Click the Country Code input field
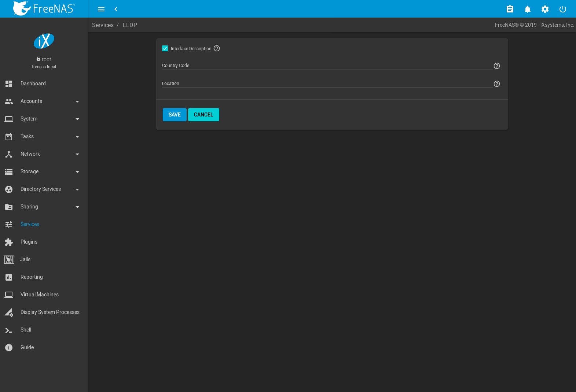The height and width of the screenshot is (392, 576). 326,66
